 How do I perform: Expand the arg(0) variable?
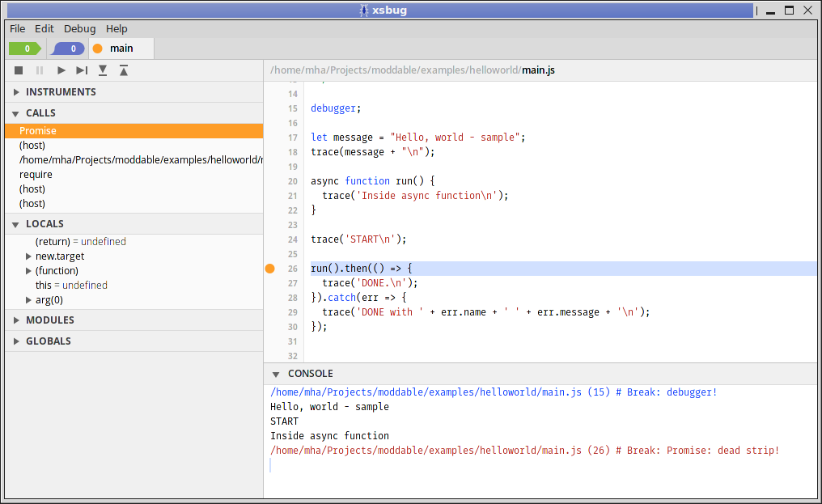coord(28,299)
